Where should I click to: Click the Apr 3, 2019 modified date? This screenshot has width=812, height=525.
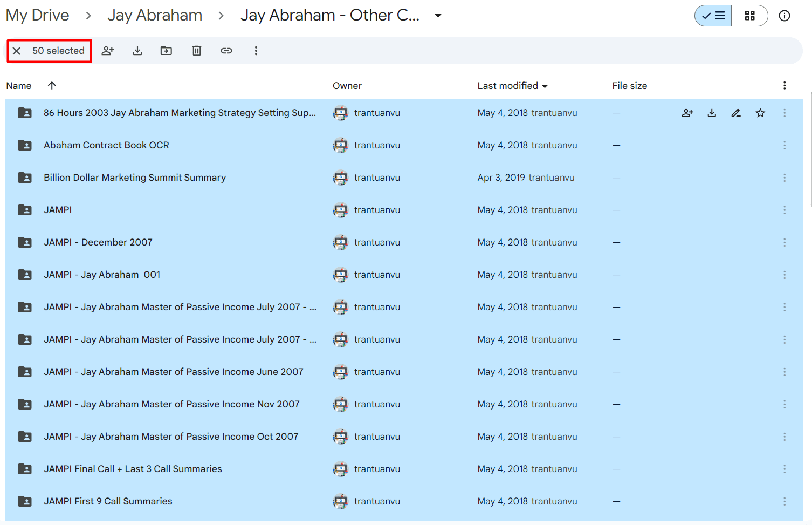(x=501, y=178)
